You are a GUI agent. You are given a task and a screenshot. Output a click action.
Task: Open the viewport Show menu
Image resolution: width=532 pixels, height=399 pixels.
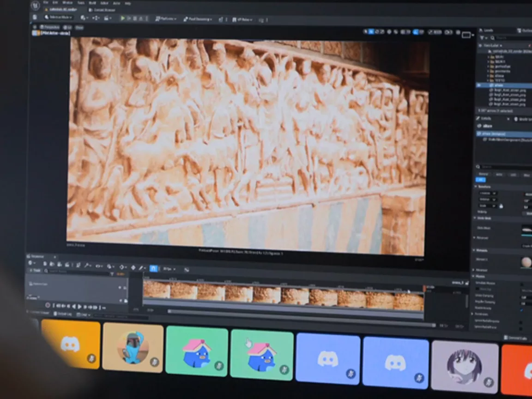coord(79,28)
